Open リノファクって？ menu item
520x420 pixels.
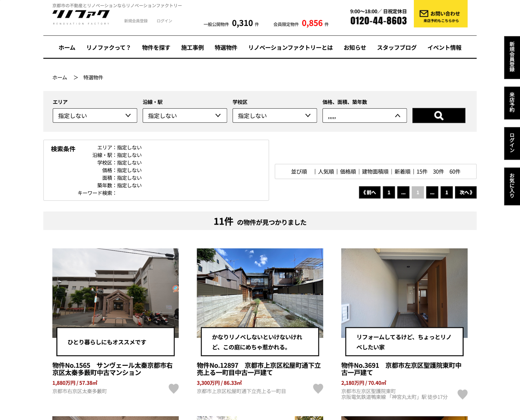pyautogui.click(x=109, y=48)
